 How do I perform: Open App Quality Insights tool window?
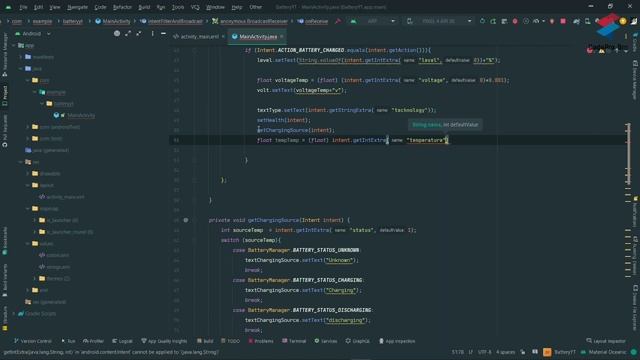coord(164,341)
